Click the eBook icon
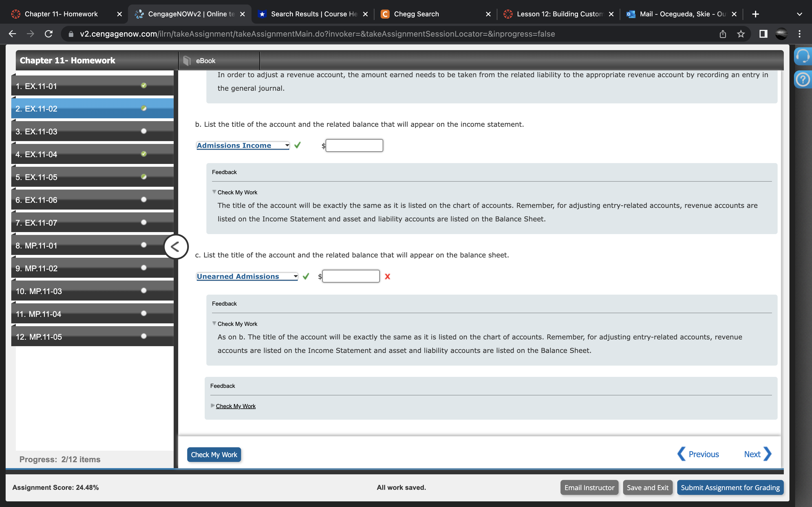Screen dimensions: 812x507 pyautogui.click(x=187, y=61)
